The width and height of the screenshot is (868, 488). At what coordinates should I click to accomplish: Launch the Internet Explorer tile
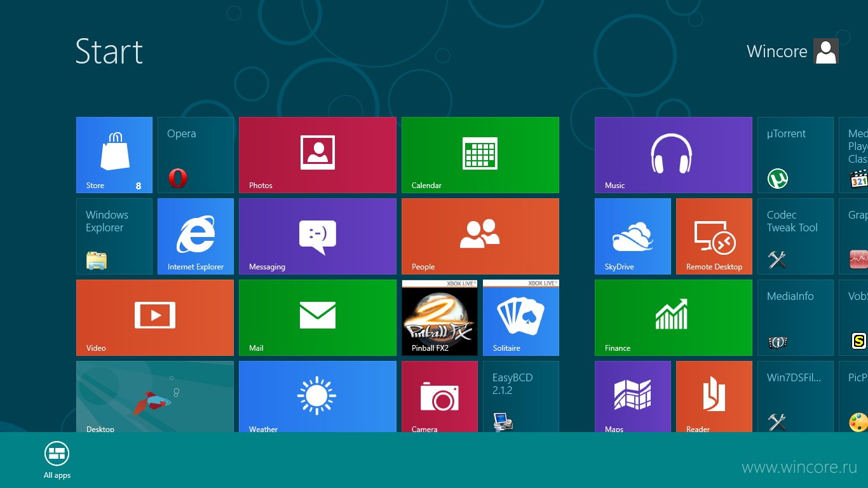coord(196,236)
